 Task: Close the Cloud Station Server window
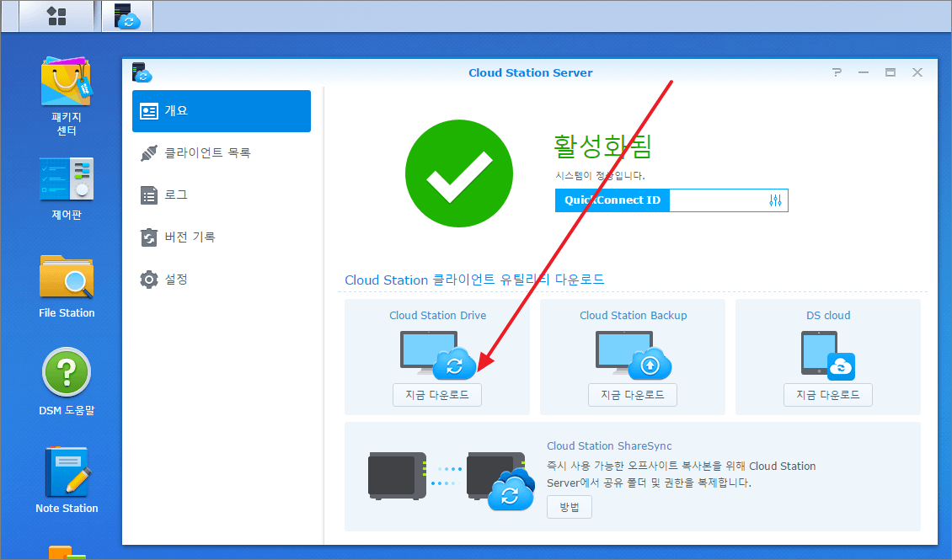917,72
